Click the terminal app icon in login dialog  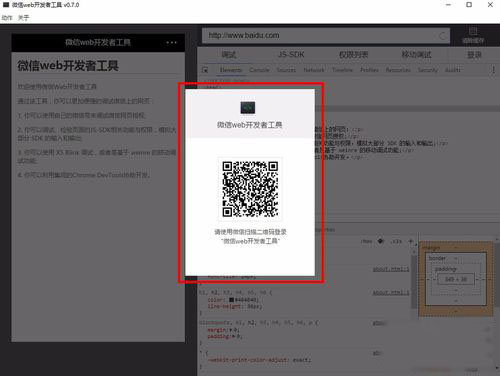[x=248, y=108]
